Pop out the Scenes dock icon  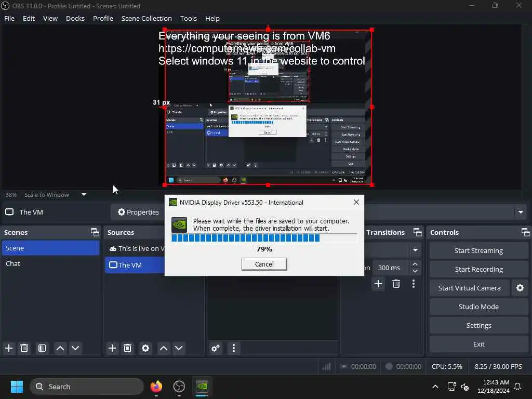(95, 232)
